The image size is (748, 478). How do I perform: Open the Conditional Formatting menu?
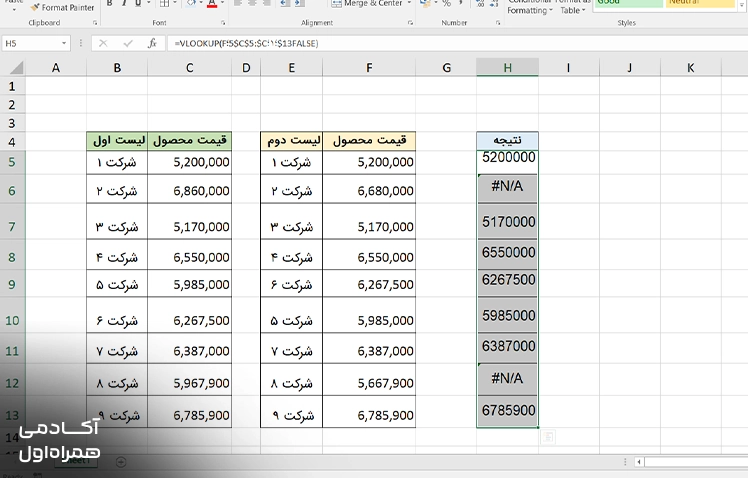pyautogui.click(x=530, y=7)
